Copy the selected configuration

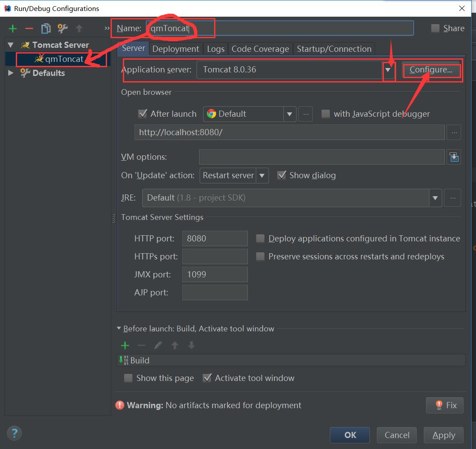(x=46, y=29)
